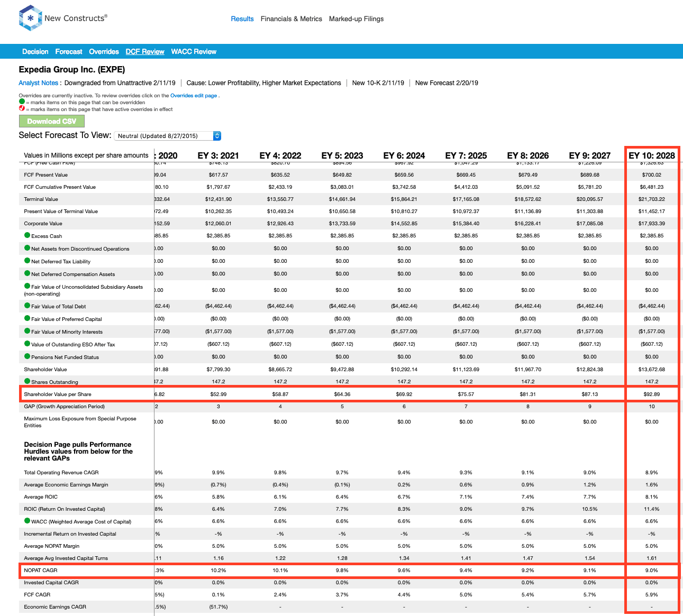
Task: Click the $21,703.22 Terminal Value cell
Action: click(652, 199)
